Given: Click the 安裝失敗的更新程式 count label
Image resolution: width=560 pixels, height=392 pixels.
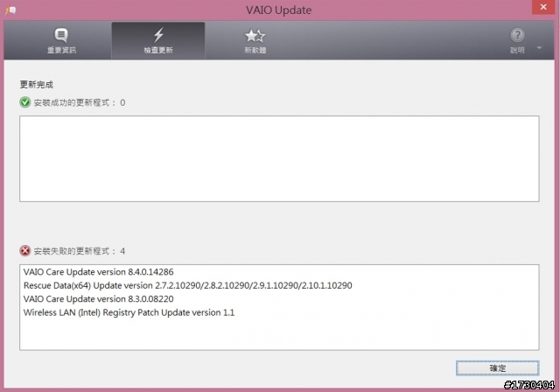Looking at the screenshot, I should click(80, 251).
